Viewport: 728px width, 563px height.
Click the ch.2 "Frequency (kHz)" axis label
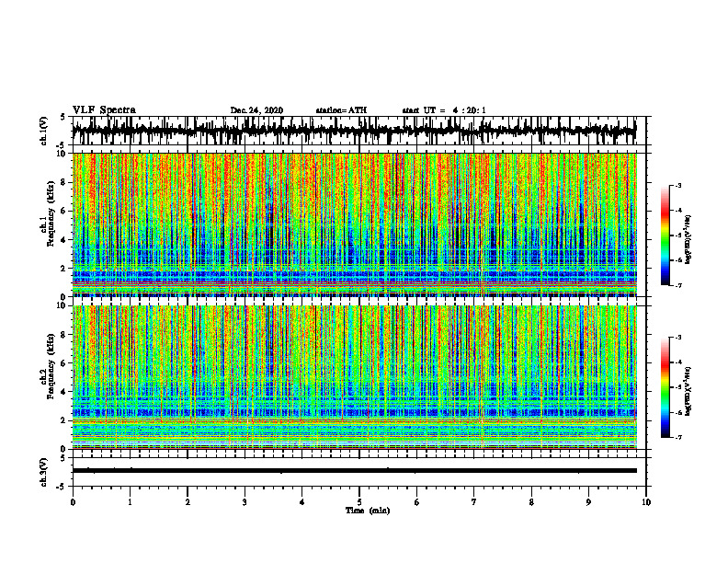51,366
